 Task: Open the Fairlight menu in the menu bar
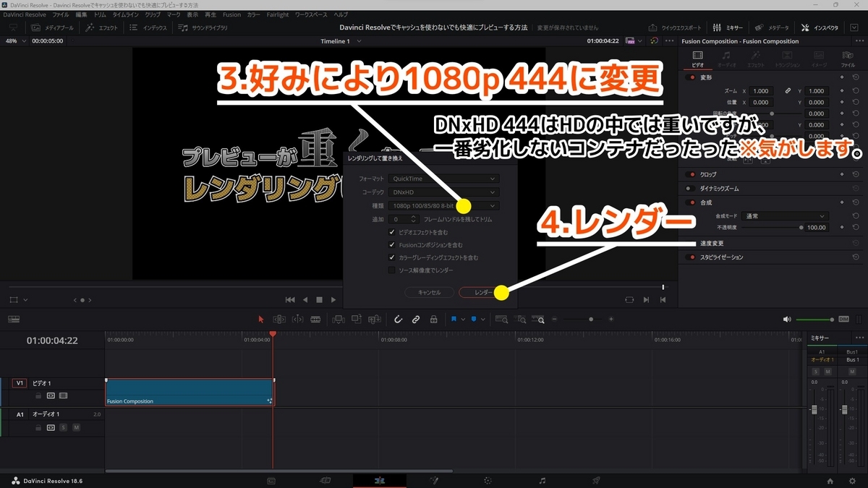pos(278,14)
